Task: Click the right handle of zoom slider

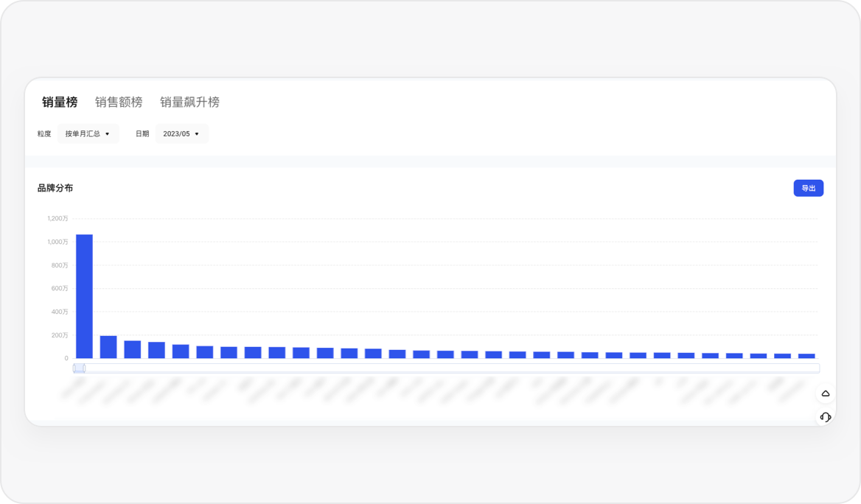Action: [84, 368]
